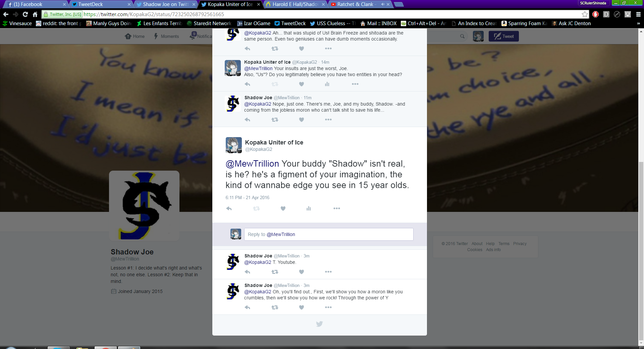Click the Twitter search magnifier icon

pyautogui.click(x=462, y=36)
